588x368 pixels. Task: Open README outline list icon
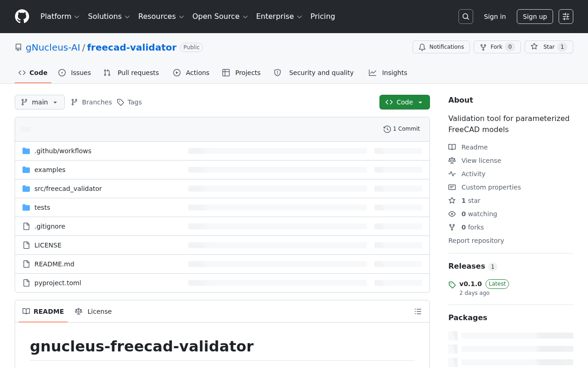[x=418, y=311]
